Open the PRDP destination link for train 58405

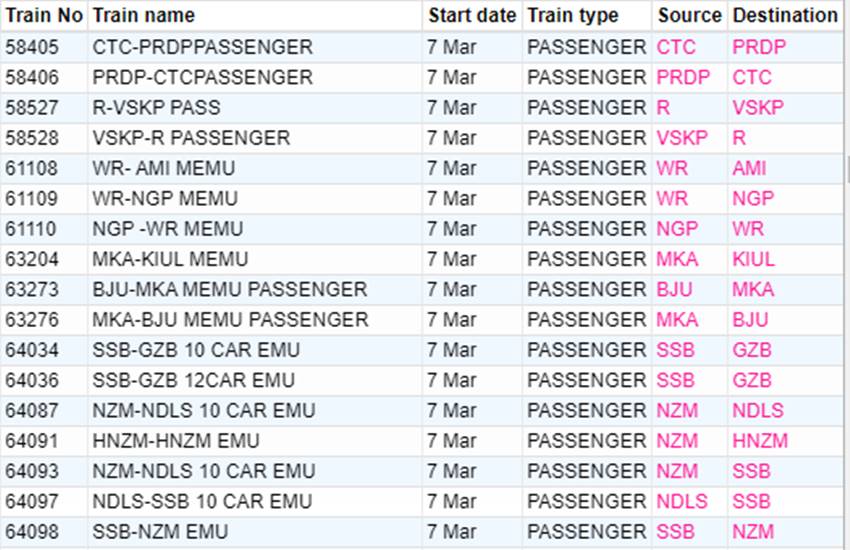(759, 47)
